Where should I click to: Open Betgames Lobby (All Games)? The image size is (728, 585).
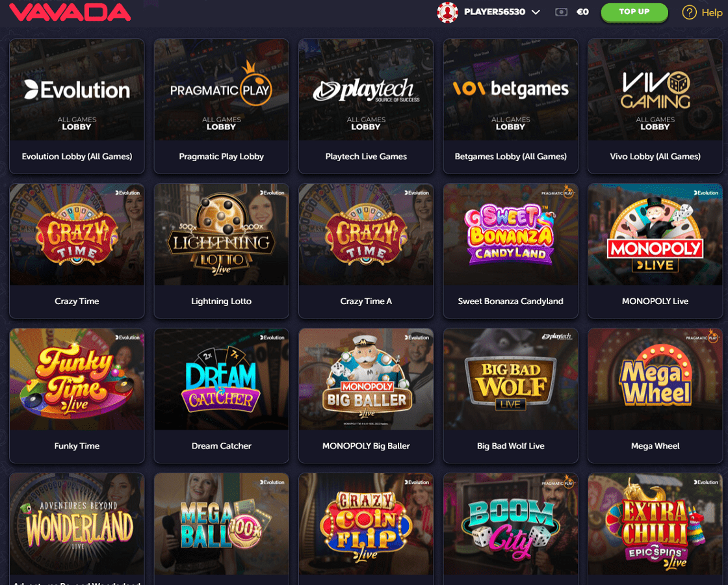511,107
